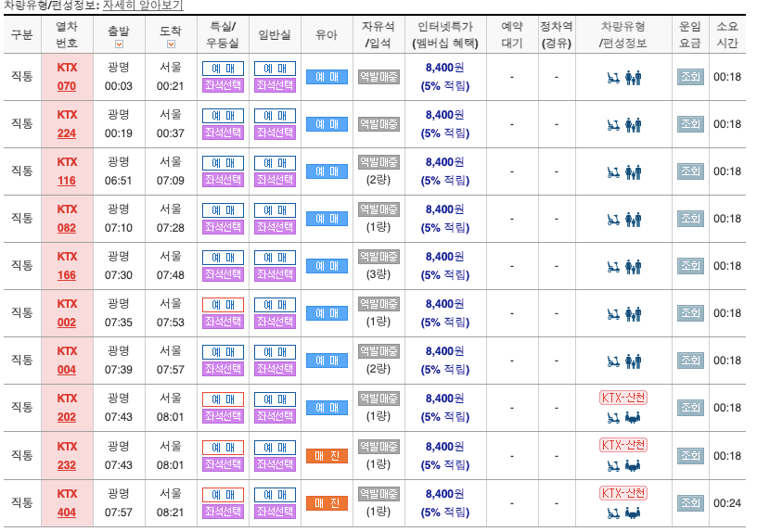Click KTX-산천 badge for KTX 202
The width and height of the screenshot is (757, 532).
[x=623, y=398]
